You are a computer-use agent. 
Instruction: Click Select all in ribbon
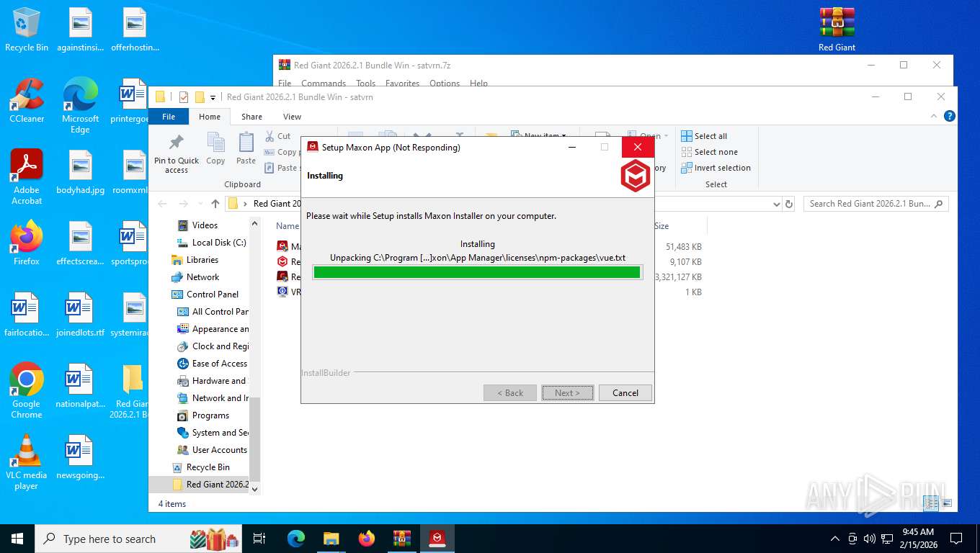[x=705, y=136]
